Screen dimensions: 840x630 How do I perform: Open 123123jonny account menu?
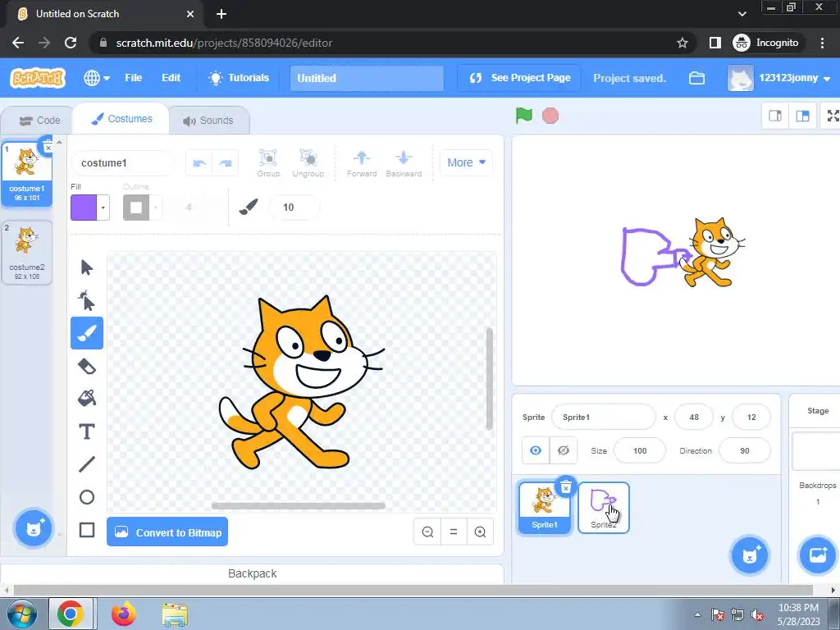[x=779, y=78]
